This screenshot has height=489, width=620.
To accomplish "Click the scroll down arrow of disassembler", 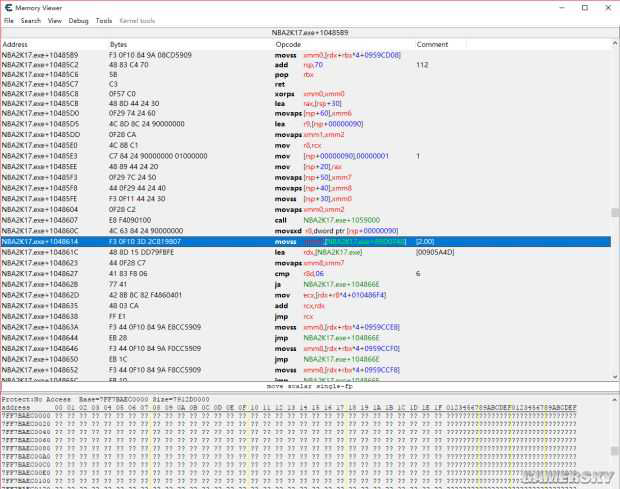I will pos(613,376).
